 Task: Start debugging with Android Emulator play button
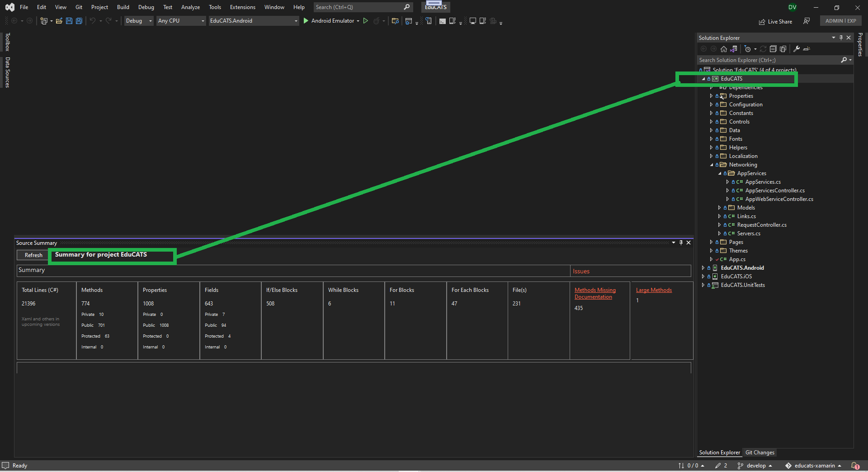[306, 21]
